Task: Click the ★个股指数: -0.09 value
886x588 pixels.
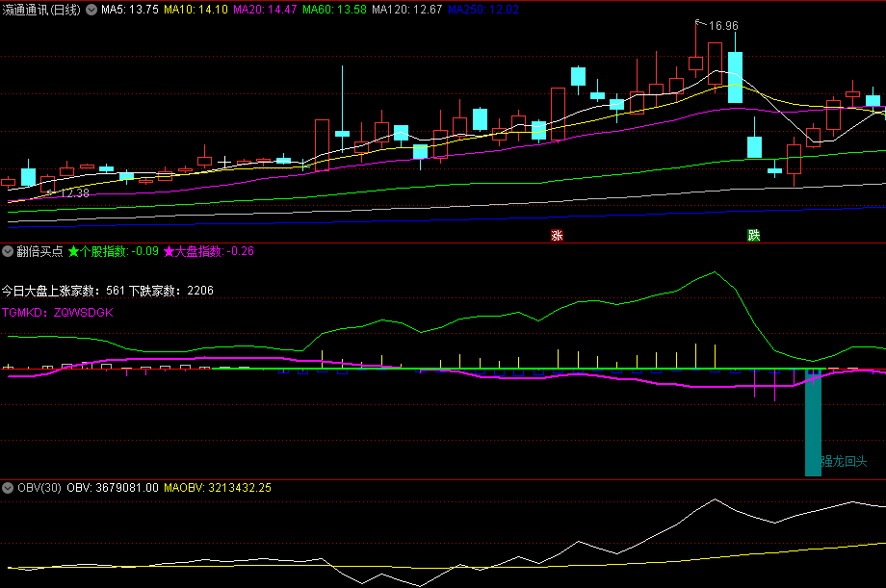Action: 114,251
